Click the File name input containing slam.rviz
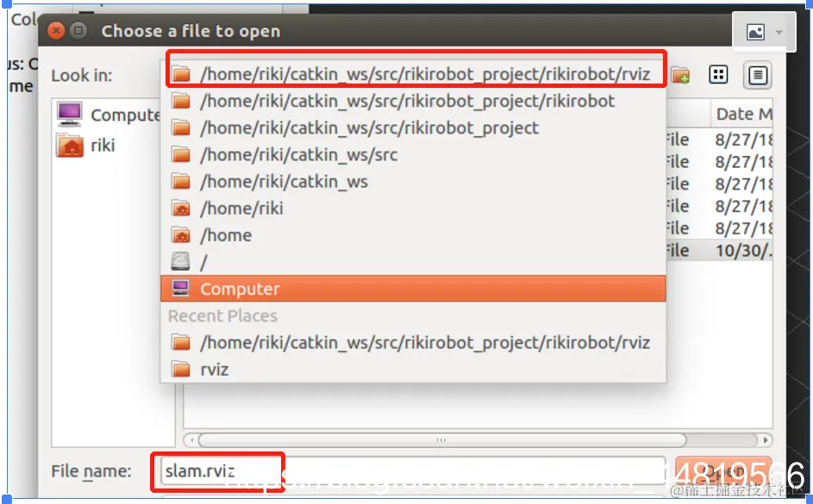Viewport: 813px width, 504px height. (x=413, y=471)
